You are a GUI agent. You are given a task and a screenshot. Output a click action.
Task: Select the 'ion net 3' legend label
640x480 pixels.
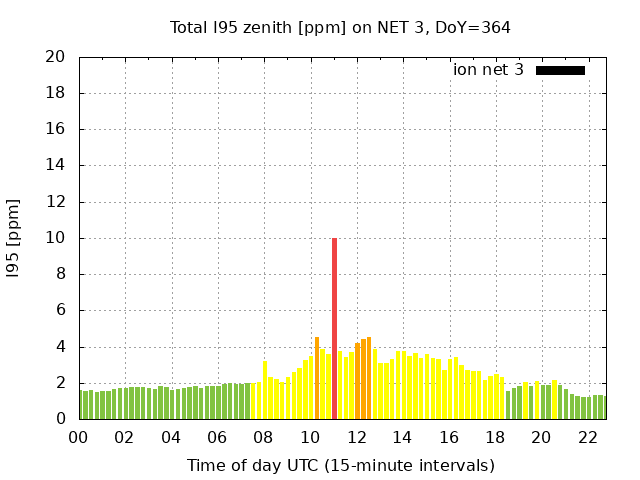(x=488, y=70)
